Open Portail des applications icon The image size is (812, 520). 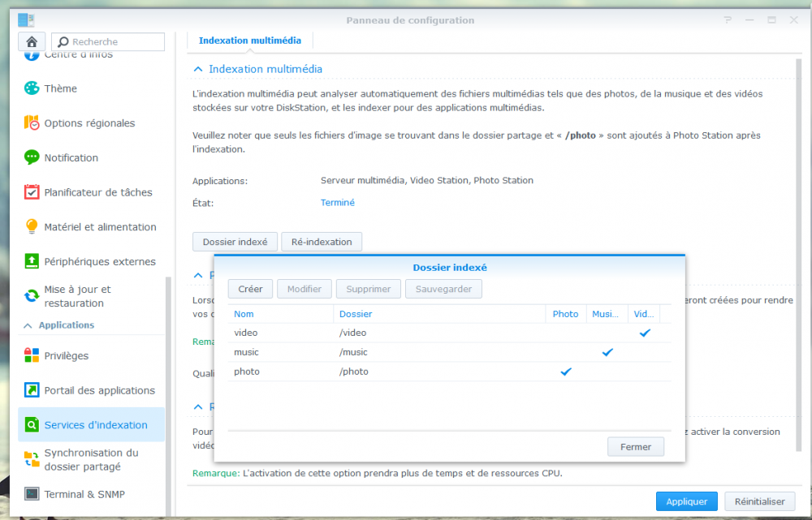(x=32, y=390)
